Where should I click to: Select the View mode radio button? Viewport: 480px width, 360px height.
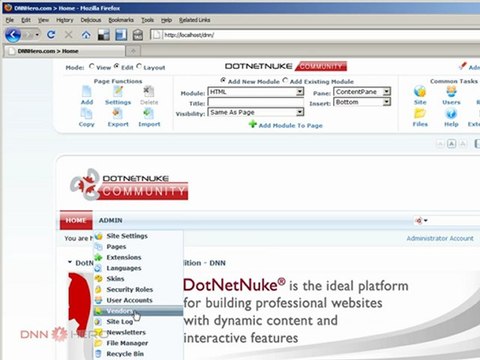92,66
